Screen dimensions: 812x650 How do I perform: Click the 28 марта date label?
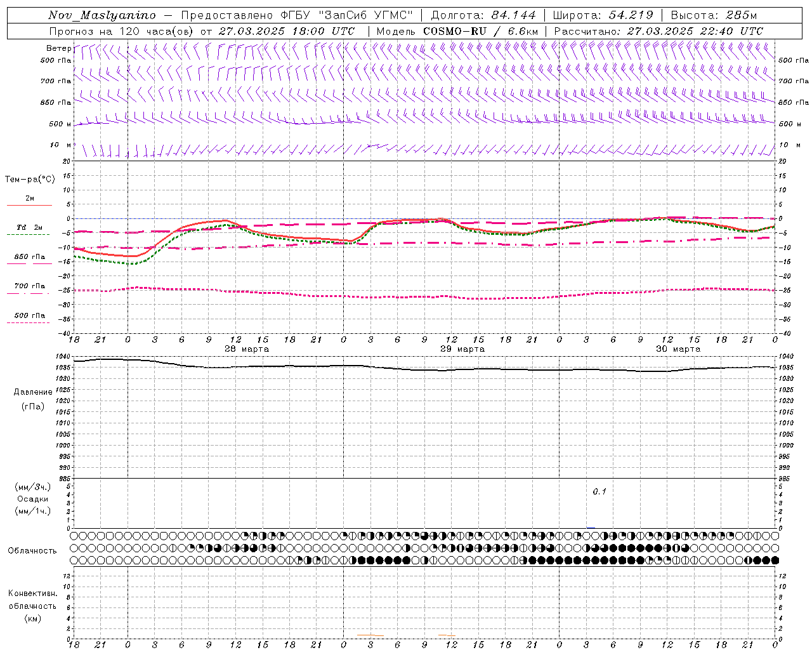247,349
